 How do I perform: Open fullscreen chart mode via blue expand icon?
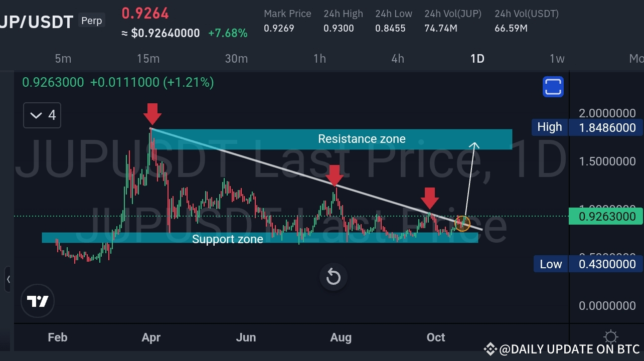(x=553, y=86)
